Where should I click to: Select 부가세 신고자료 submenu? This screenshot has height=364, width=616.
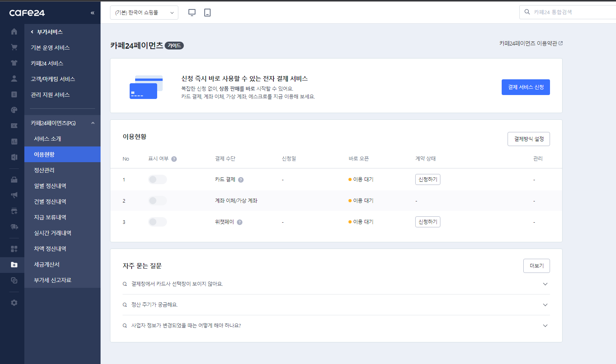[x=53, y=280]
